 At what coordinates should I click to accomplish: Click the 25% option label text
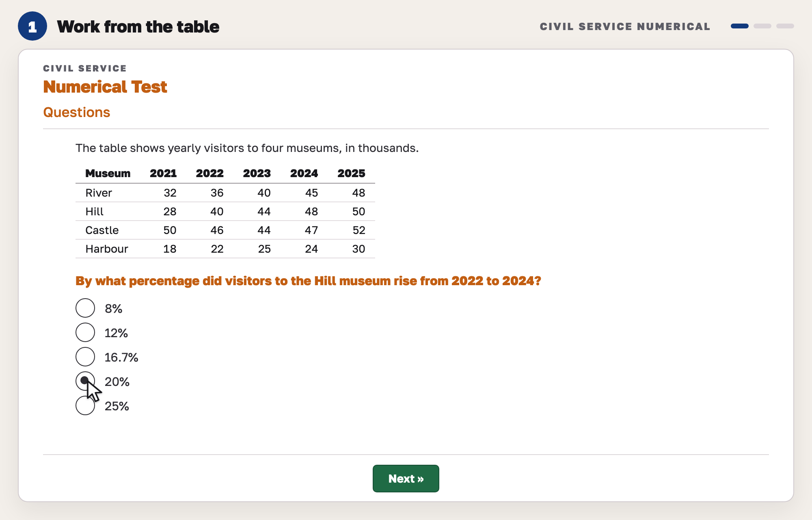click(117, 406)
